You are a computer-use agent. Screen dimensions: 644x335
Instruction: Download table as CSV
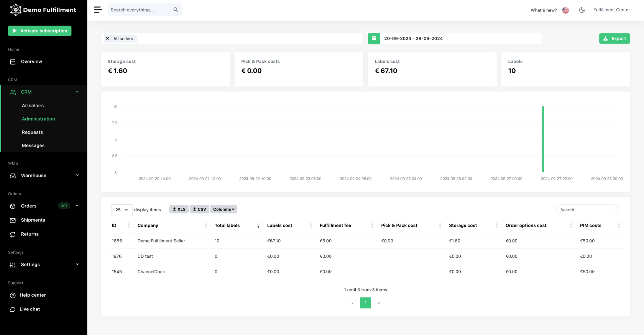[x=199, y=209]
